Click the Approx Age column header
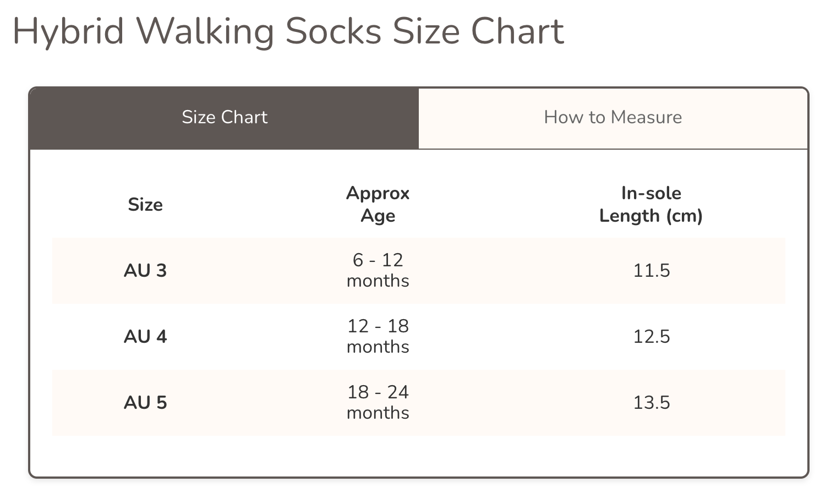The height and width of the screenshot is (504, 831). (x=378, y=204)
